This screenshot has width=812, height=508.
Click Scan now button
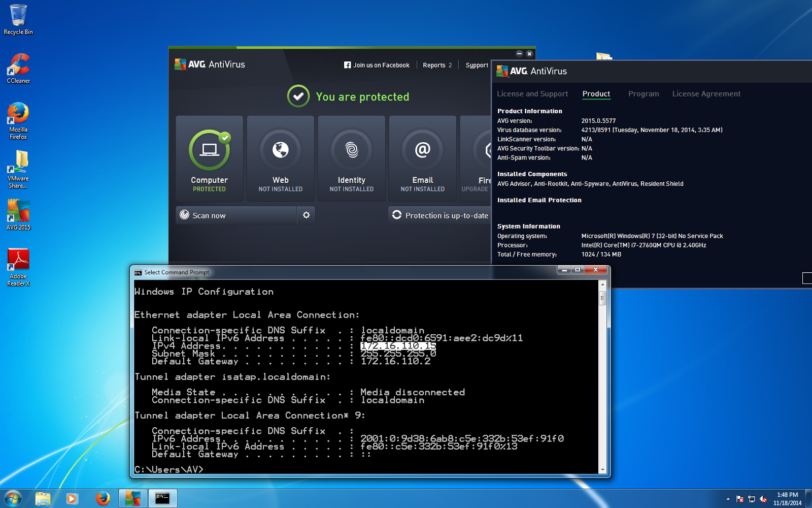pyautogui.click(x=236, y=215)
